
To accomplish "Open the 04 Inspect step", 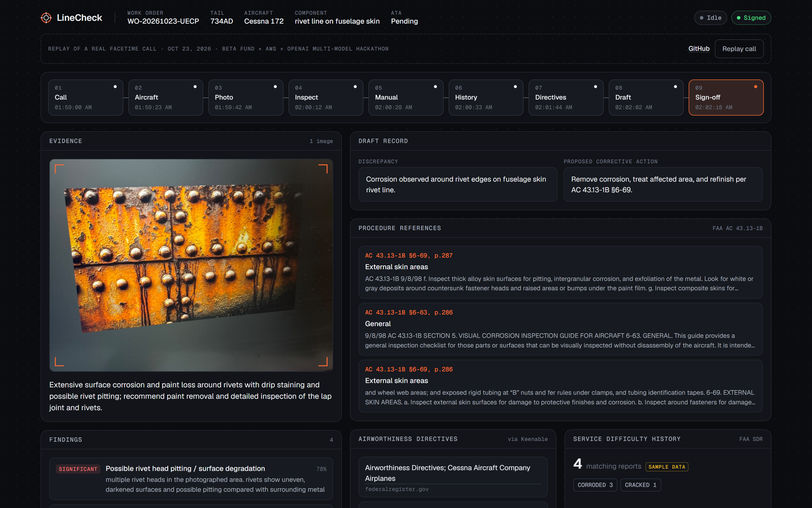I will (x=326, y=98).
